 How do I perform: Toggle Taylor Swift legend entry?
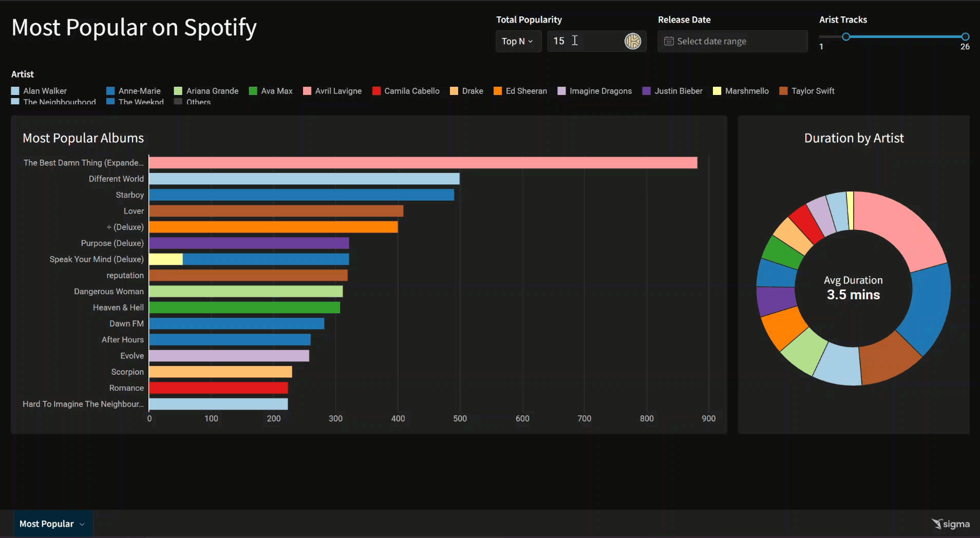click(x=813, y=91)
